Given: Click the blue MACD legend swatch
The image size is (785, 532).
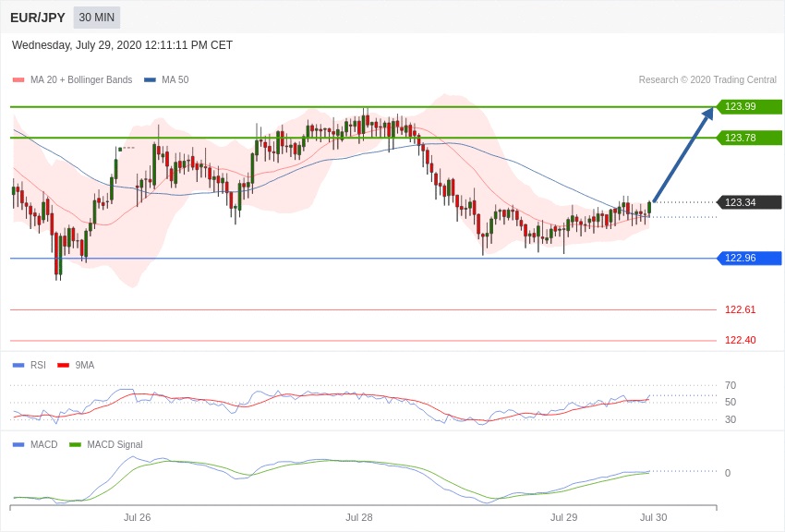Looking at the screenshot, I should click(18, 444).
